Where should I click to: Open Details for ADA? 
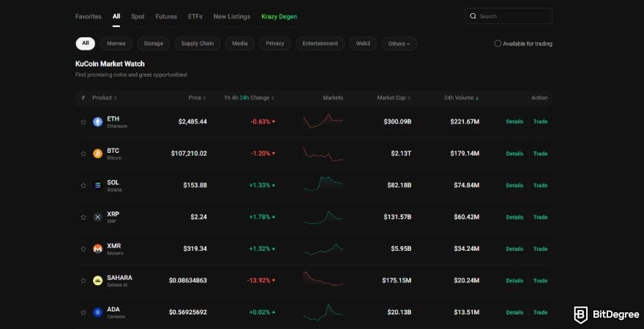514,313
